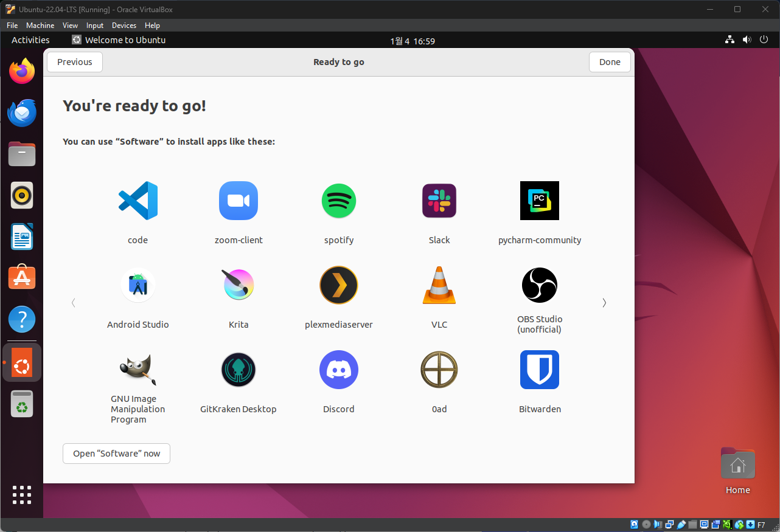
Task: Pick the Spotify app icon
Action: 339,201
